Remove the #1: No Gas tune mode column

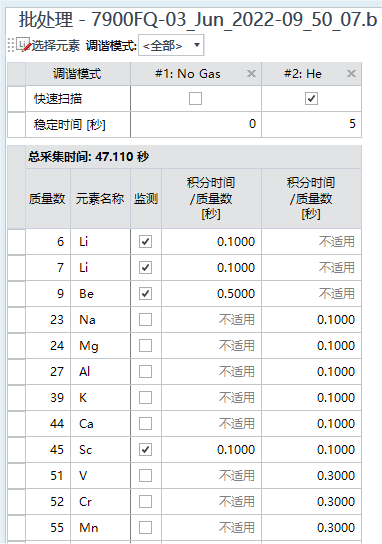point(251,74)
